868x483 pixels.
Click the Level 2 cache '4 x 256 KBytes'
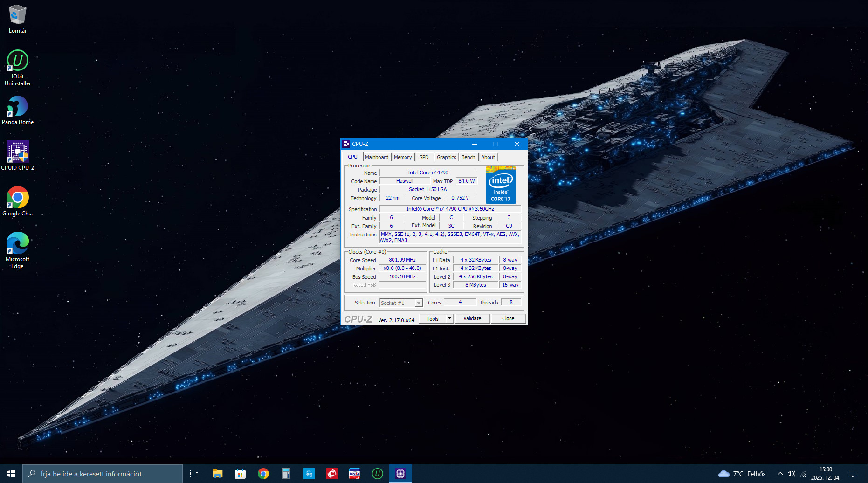coord(475,276)
